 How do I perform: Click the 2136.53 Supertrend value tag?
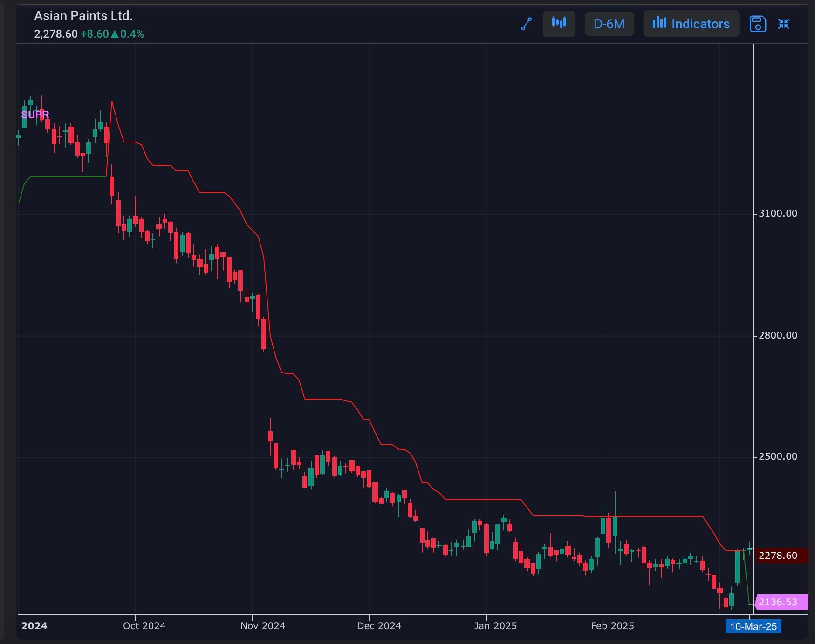tap(782, 602)
